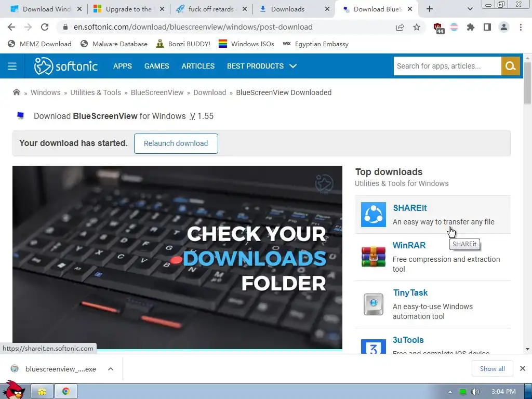This screenshot has height=399, width=532.
Task: Click the orange search magnifier button
Action: pos(511,66)
